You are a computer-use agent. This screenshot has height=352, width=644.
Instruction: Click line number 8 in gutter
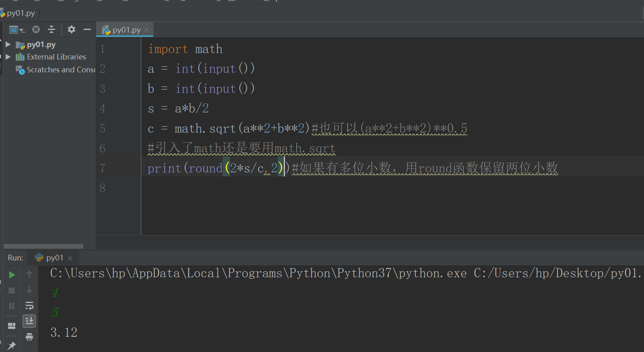pos(103,188)
